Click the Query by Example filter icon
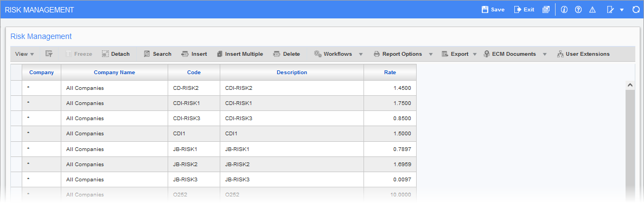 point(49,54)
